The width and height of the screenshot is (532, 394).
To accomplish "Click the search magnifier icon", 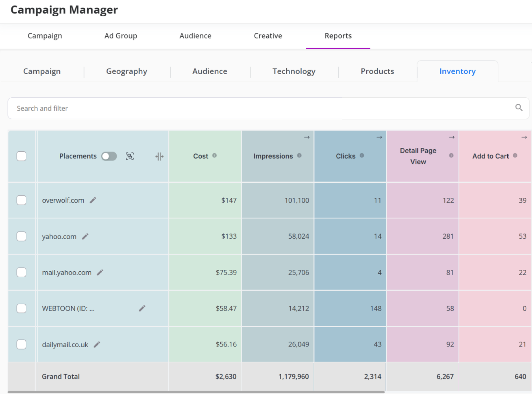I will point(519,108).
